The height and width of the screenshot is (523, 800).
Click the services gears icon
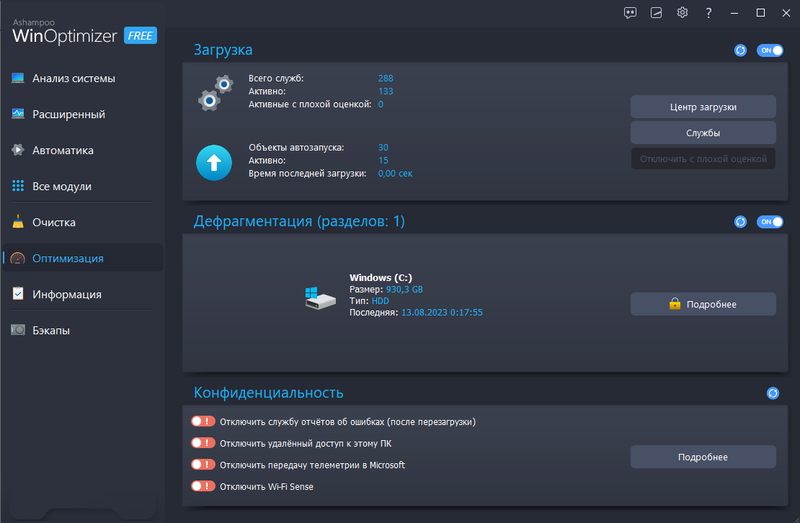point(215,93)
